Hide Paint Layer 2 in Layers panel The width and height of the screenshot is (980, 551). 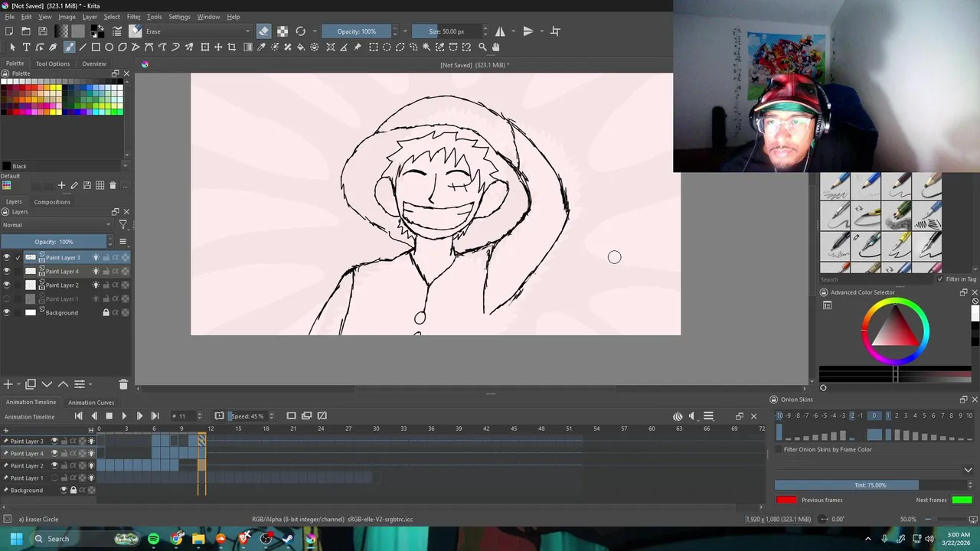point(7,285)
